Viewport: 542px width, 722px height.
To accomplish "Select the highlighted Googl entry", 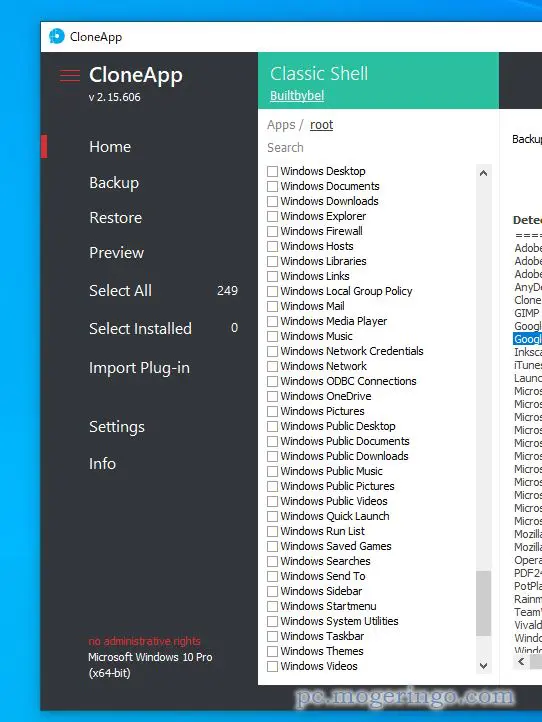I will [x=528, y=339].
